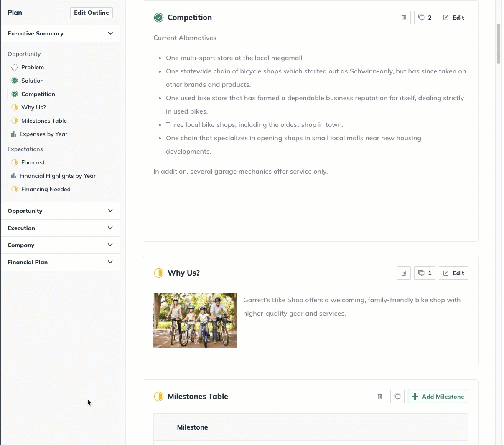Add a new milestone
Image resolution: width=504 pixels, height=445 pixels.
[x=438, y=397]
